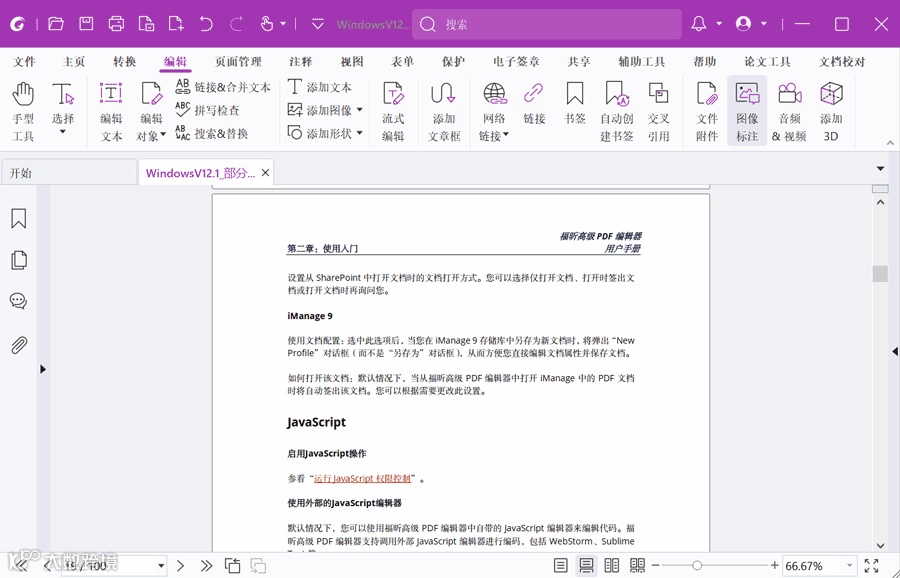
Task: Click Add 3D (添加3D) tool
Action: (x=831, y=111)
